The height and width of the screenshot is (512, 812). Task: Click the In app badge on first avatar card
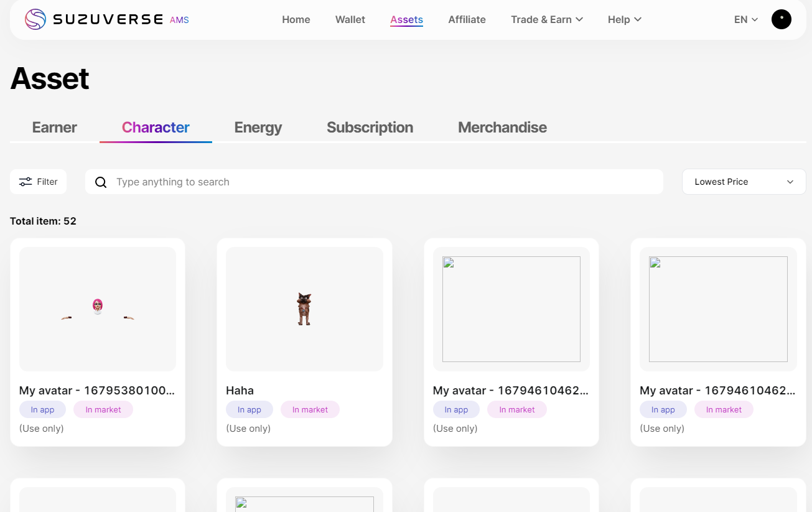click(x=42, y=409)
